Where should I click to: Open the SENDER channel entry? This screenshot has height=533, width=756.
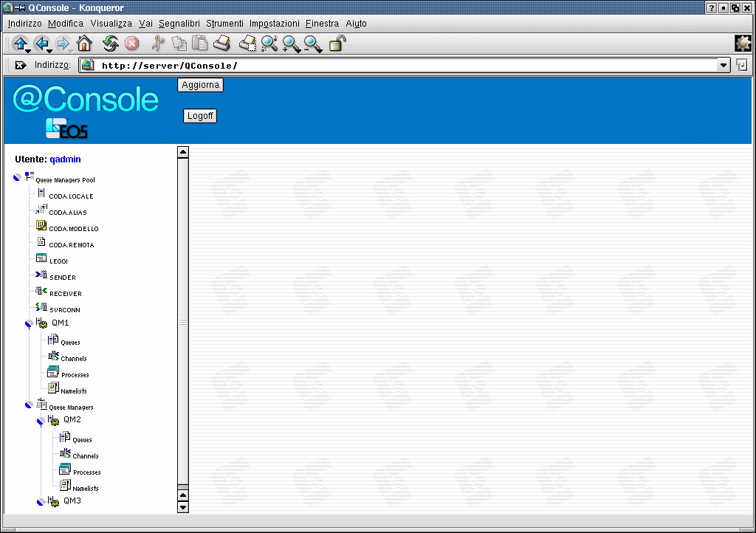point(62,278)
